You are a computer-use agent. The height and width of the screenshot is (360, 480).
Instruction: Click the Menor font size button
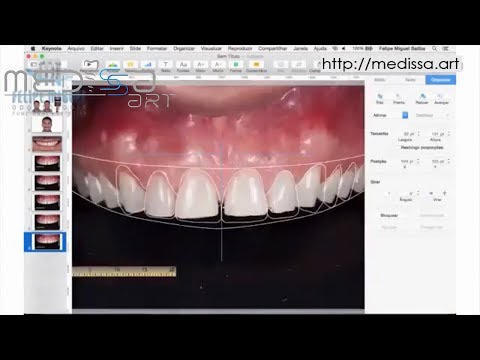218,64
